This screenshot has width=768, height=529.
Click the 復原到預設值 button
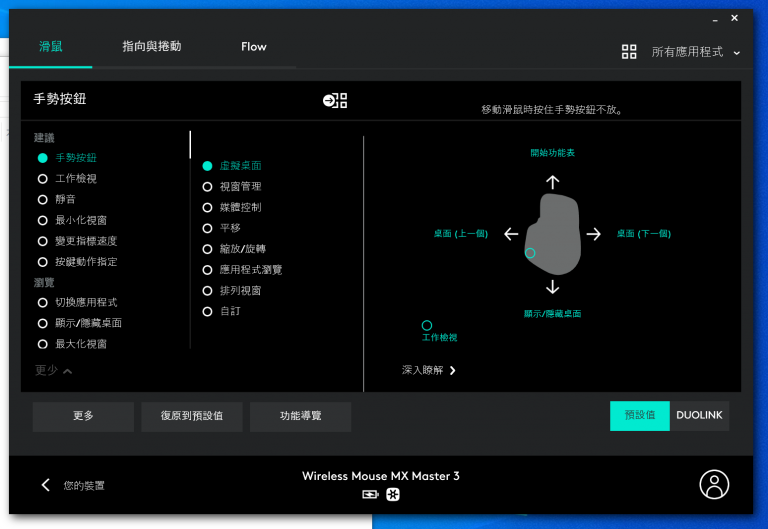pyautogui.click(x=192, y=416)
